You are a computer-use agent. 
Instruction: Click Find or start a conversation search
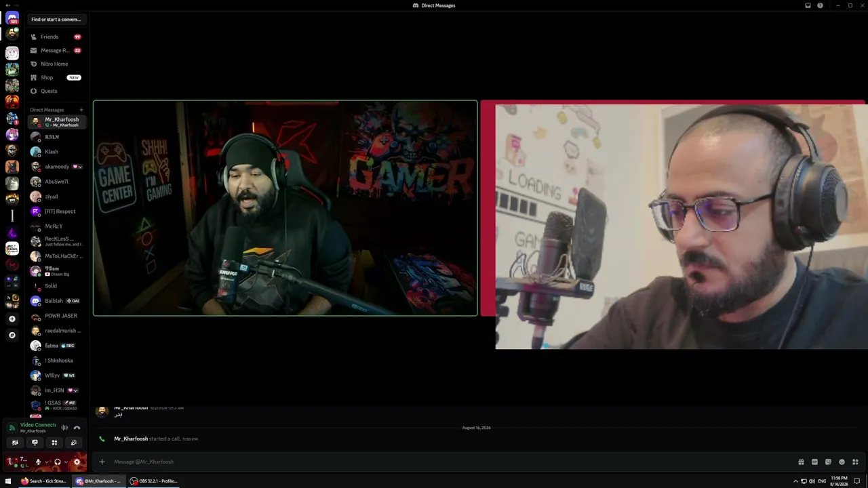[x=57, y=20]
